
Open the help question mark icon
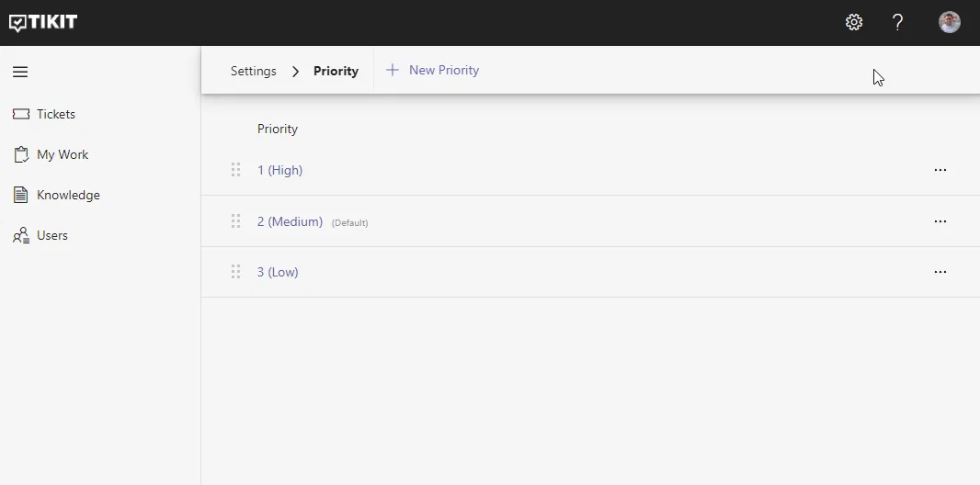(x=897, y=22)
